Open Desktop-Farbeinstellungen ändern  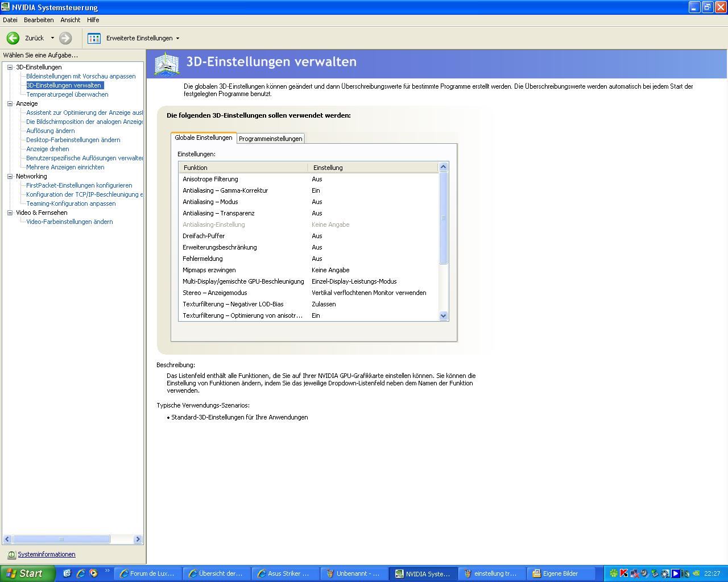pos(73,140)
